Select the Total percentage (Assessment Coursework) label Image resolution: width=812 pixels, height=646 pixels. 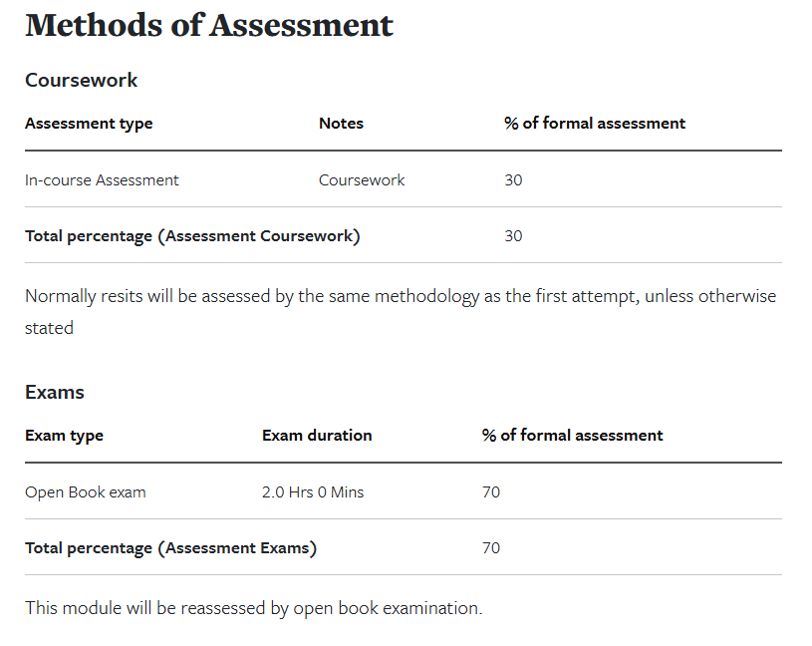click(x=192, y=236)
